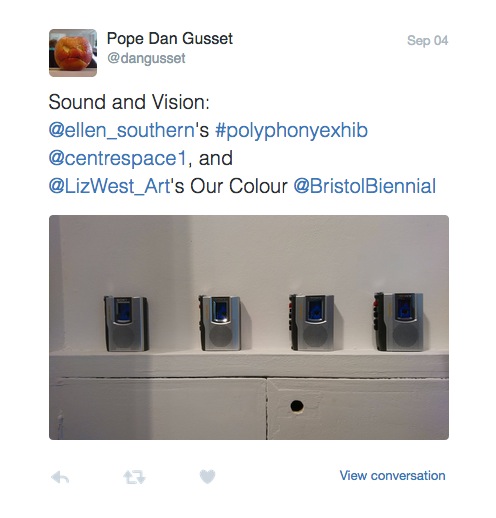496x518 pixels.
Task: Click the second cassette recorder in photo
Action: (220, 323)
